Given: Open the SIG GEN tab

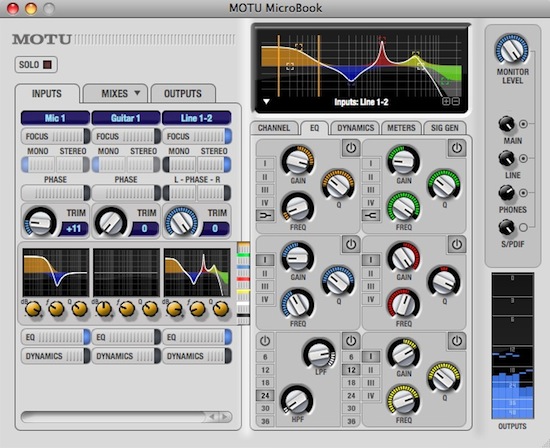Looking at the screenshot, I should click(444, 128).
